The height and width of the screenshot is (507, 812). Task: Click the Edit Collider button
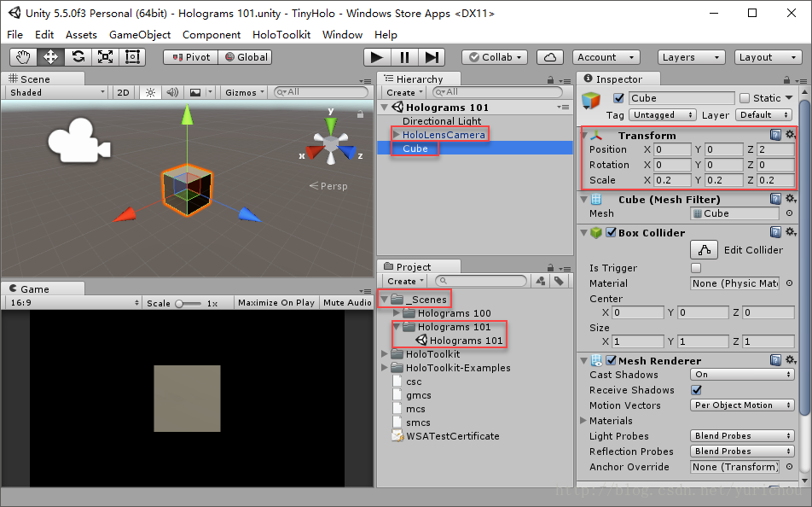[704, 250]
